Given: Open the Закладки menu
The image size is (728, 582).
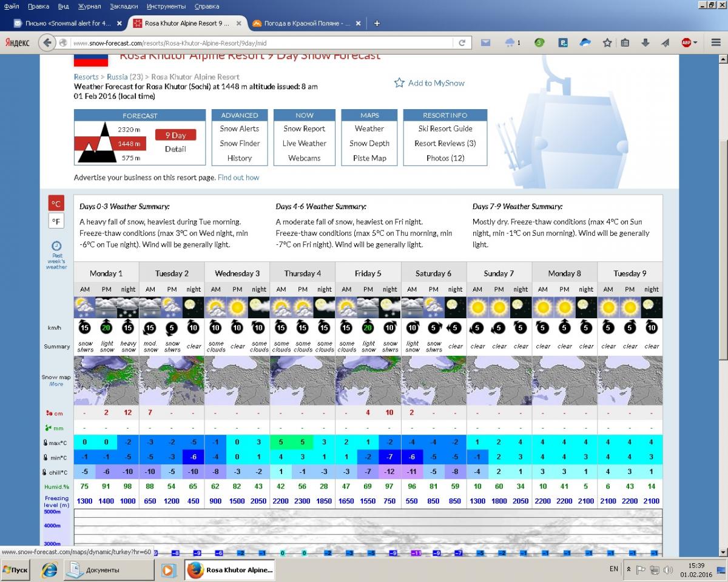Looking at the screenshot, I should tap(124, 6).
